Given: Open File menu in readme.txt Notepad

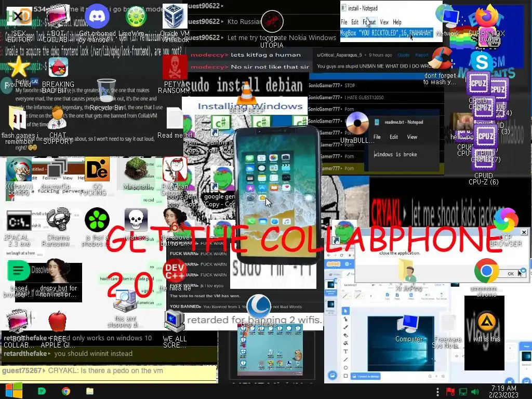Looking at the screenshot, I should pos(377,137).
